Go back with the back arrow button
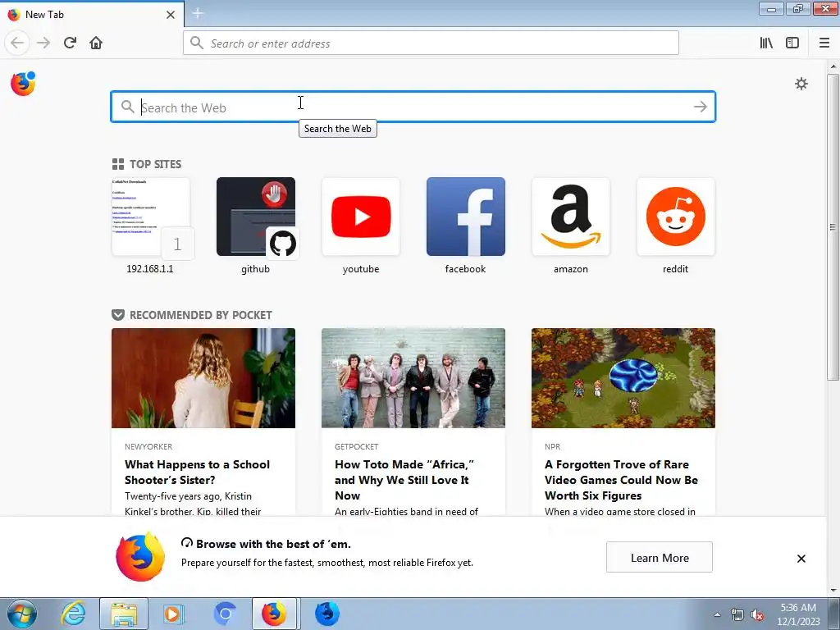Image resolution: width=840 pixels, height=630 pixels. pyautogui.click(x=17, y=43)
